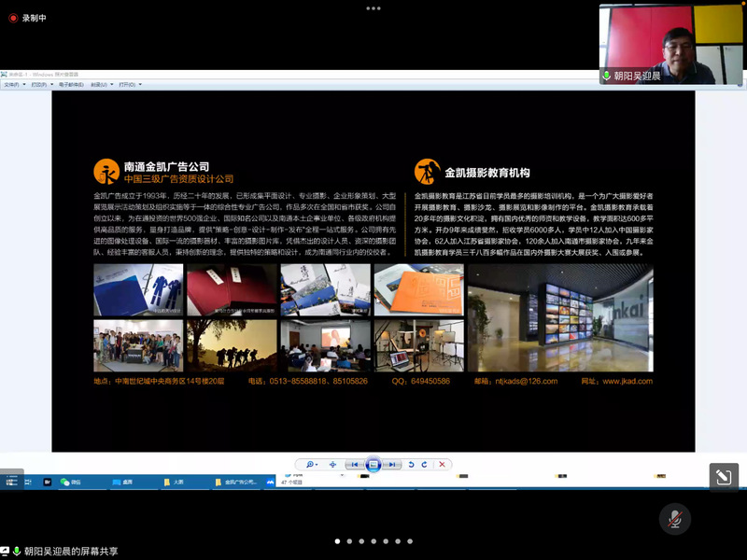The width and height of the screenshot is (747, 560).
Task: Switch to WeChat 微信 on the taskbar
Action: click(x=80, y=482)
